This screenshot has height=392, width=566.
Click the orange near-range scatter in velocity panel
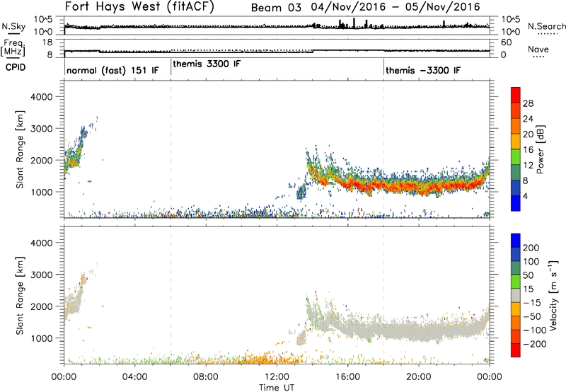(x=269, y=359)
